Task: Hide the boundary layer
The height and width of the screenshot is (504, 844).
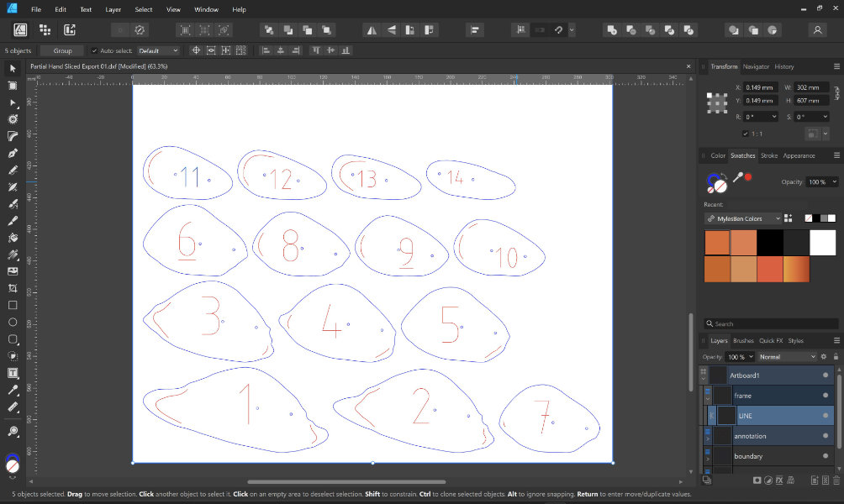Action: (826, 455)
